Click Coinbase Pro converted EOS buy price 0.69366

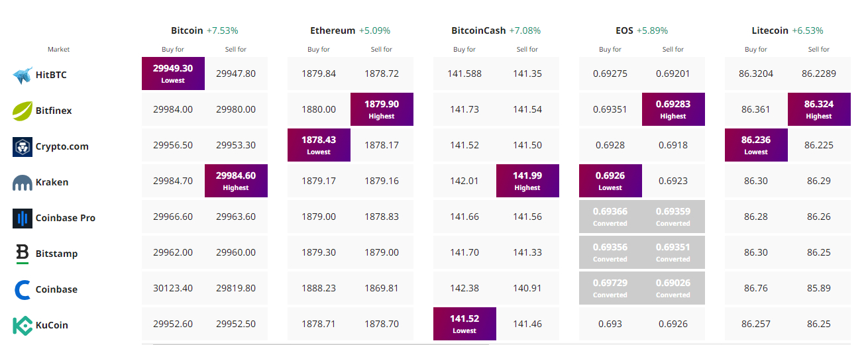(610, 217)
